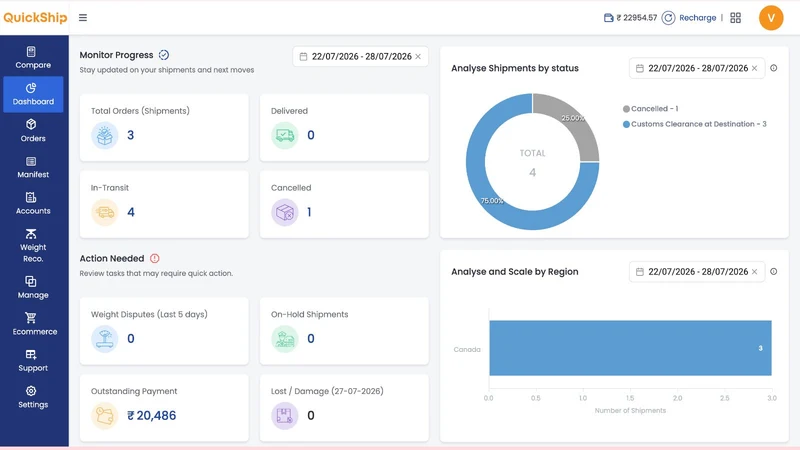This screenshot has width=800, height=450.
Task: Open the hamburger menu next to QuickShip logo
Action: pyautogui.click(x=83, y=18)
